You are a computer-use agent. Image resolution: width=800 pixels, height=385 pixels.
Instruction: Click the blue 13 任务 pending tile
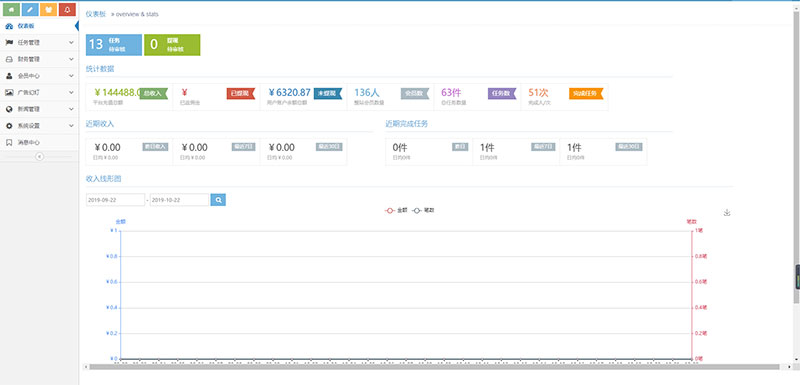pos(114,45)
